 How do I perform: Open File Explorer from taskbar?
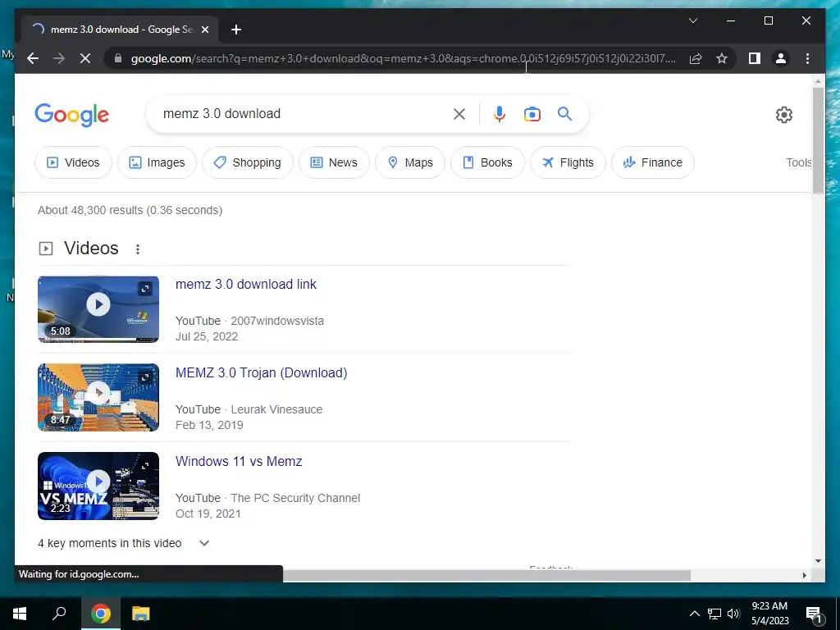point(141,614)
